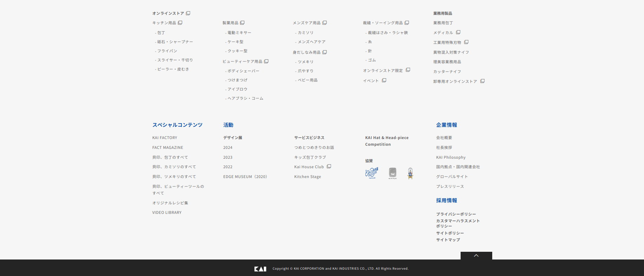The image size is (644, 276).
Task: Click the KAI logo in the footer bar
Action: pyautogui.click(x=260, y=269)
